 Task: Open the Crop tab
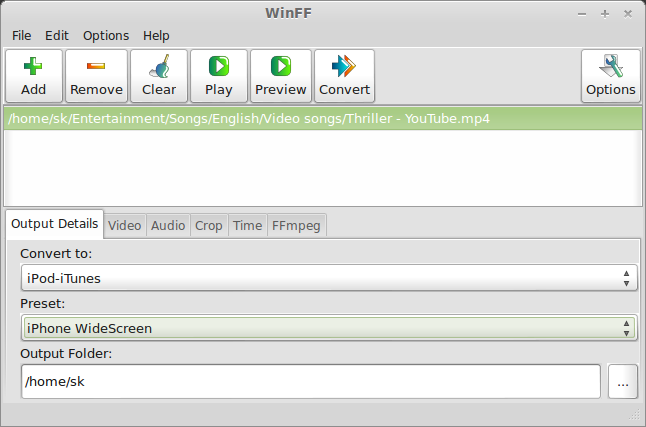pyautogui.click(x=209, y=225)
